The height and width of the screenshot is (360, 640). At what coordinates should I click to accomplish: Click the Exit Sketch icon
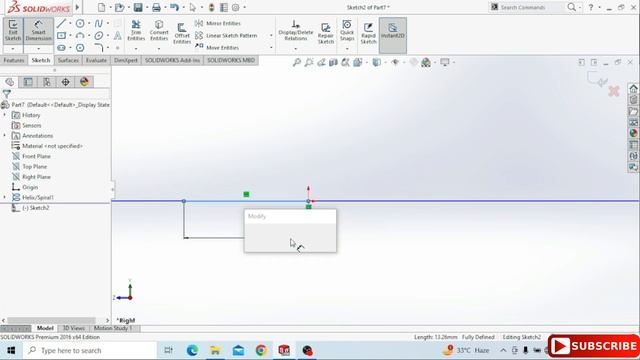pos(13,30)
